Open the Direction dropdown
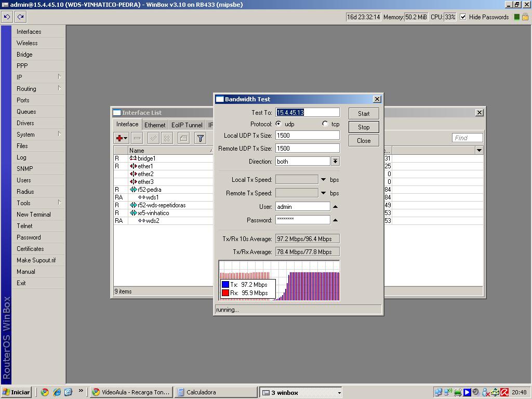Viewport: 532px width, 399px height. 335,162
